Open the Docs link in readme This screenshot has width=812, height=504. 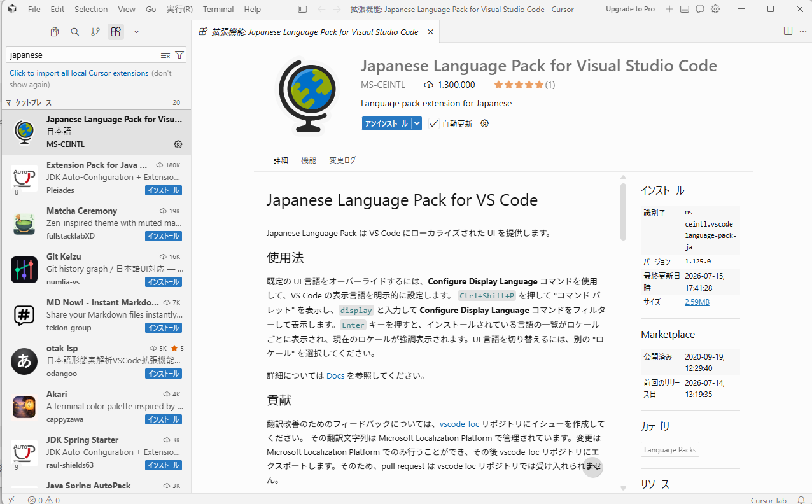pyautogui.click(x=335, y=375)
